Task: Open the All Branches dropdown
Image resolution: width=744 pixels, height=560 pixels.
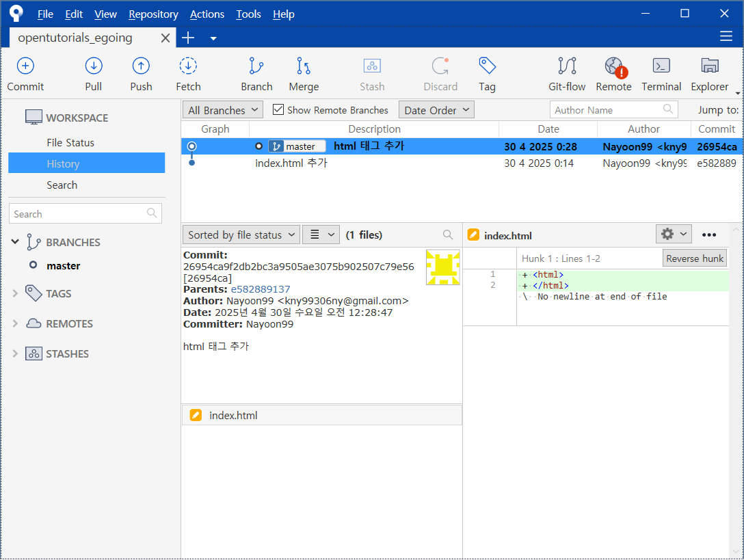Action: coord(222,110)
